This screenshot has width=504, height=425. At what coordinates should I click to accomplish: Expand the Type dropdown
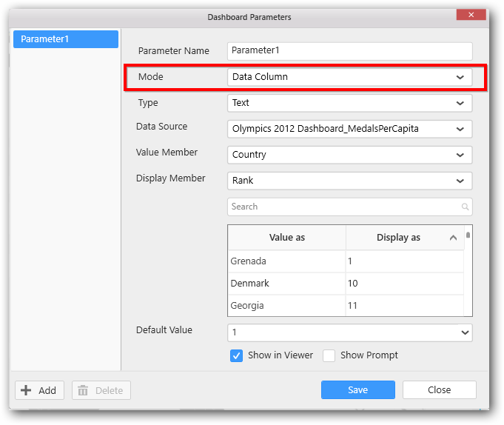tap(460, 104)
